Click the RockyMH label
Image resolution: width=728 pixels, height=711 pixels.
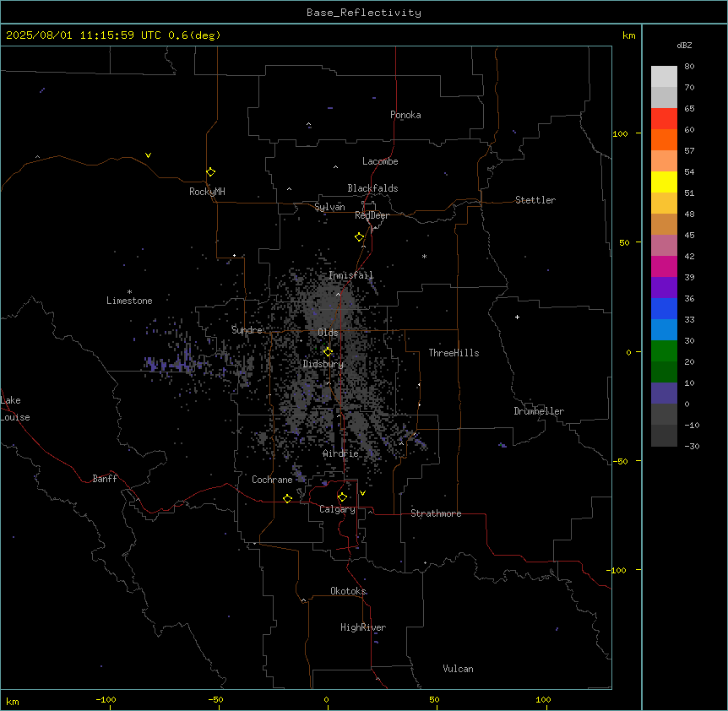(x=207, y=192)
